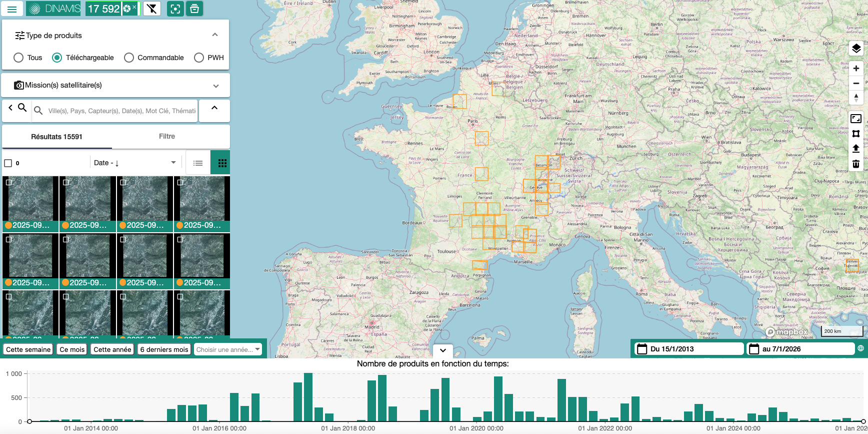The width and height of the screenshot is (868, 434).
Task: Click the clear filters funnel icon
Action: pyautogui.click(x=152, y=9)
